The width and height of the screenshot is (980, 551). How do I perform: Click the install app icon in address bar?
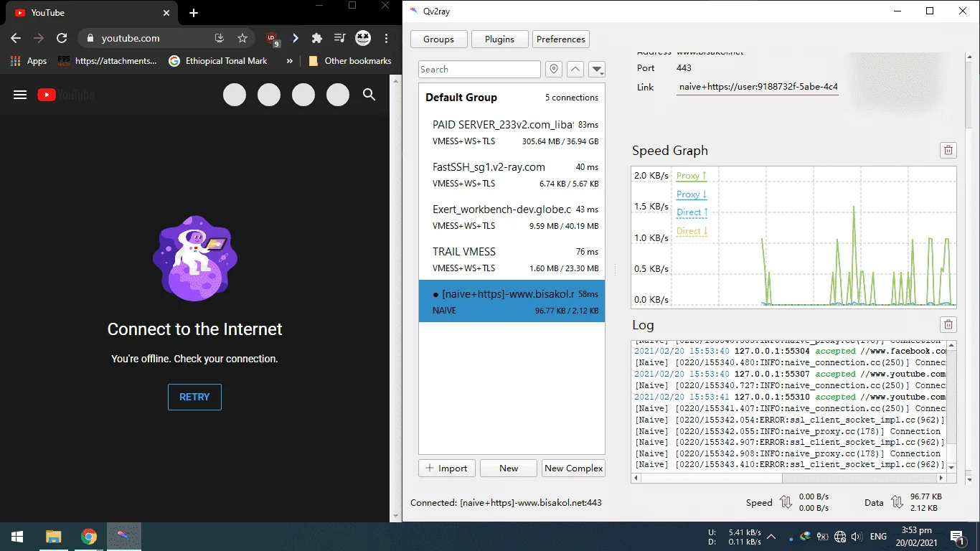[x=220, y=38]
